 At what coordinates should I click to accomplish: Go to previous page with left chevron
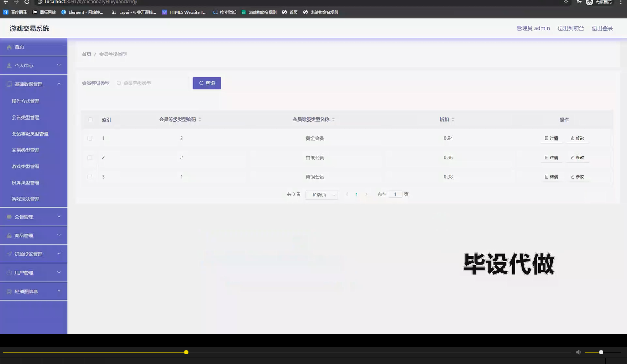pyautogui.click(x=347, y=194)
